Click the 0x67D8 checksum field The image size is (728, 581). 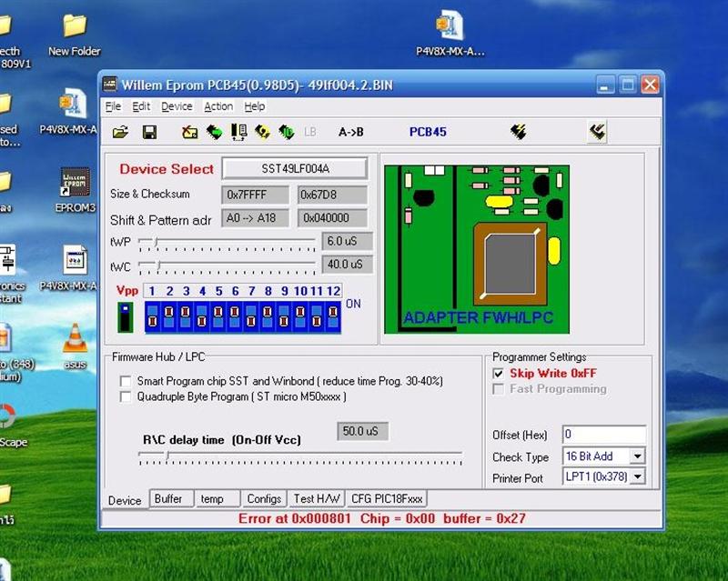332,195
